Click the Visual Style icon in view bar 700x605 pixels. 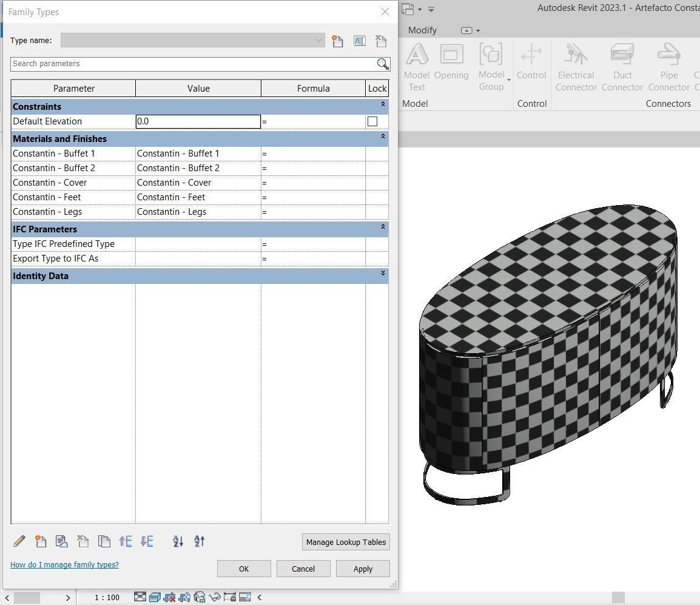point(155,597)
